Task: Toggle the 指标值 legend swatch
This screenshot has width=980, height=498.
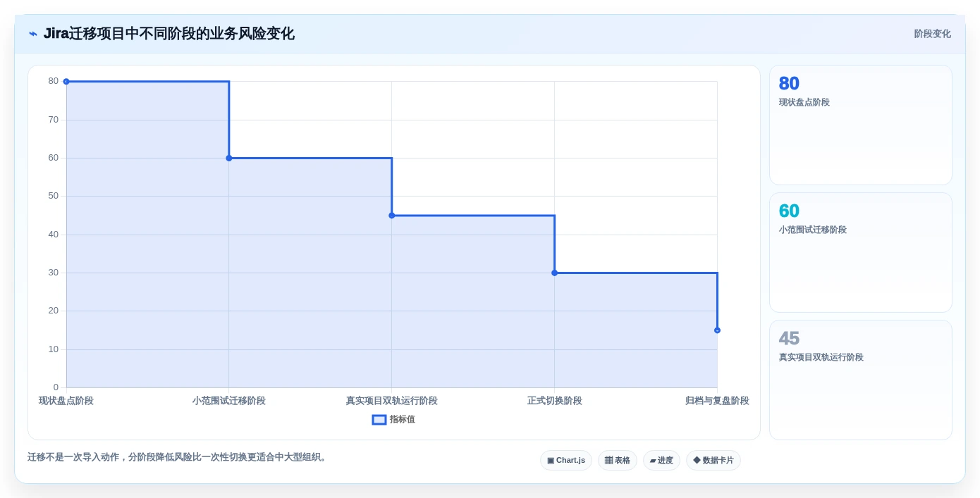Action: click(379, 419)
